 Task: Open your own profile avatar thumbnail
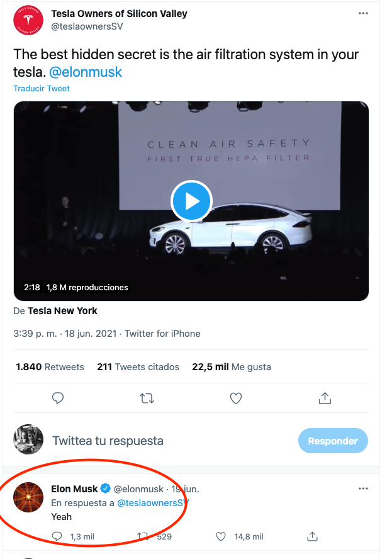point(28,440)
